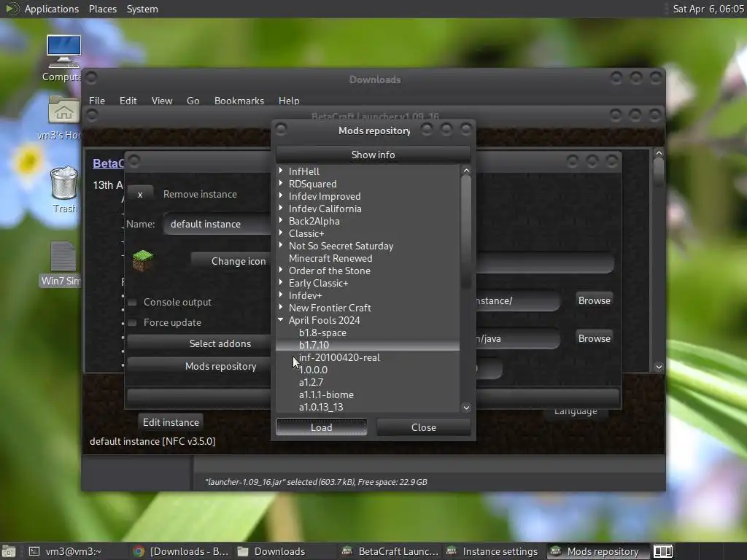This screenshot has width=747, height=560.
Task: Click the x Remove instance button
Action: [x=140, y=194]
